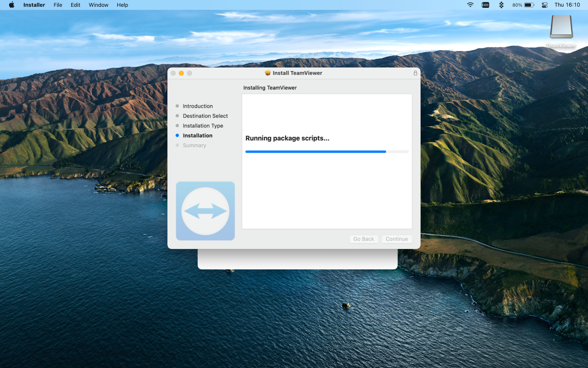Click the TeamViewer logo image

205,211
